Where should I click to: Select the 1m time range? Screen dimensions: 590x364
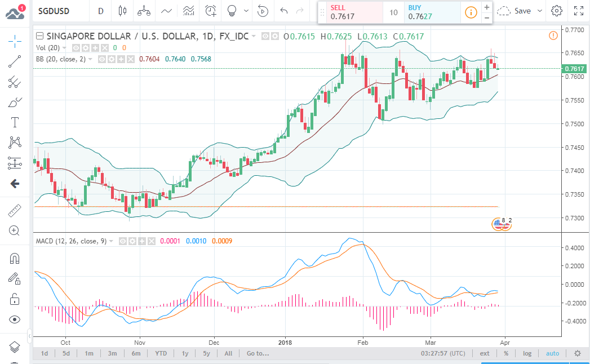pos(89,353)
